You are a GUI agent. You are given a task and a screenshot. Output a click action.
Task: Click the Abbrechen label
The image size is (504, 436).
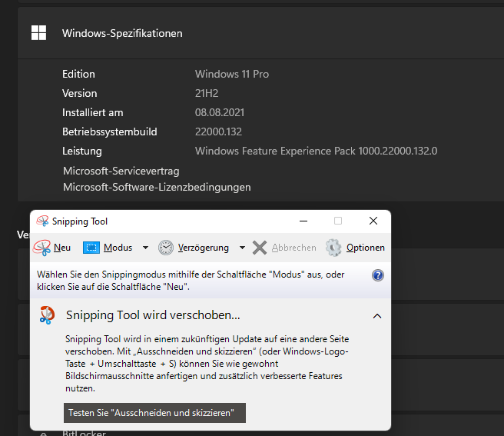293,248
